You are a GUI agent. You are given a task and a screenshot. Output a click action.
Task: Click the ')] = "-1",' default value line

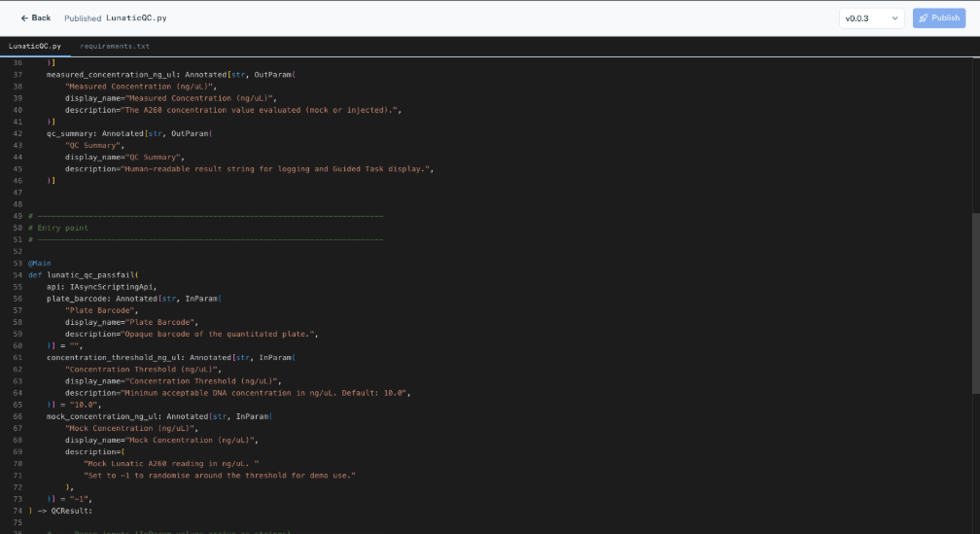(69, 499)
